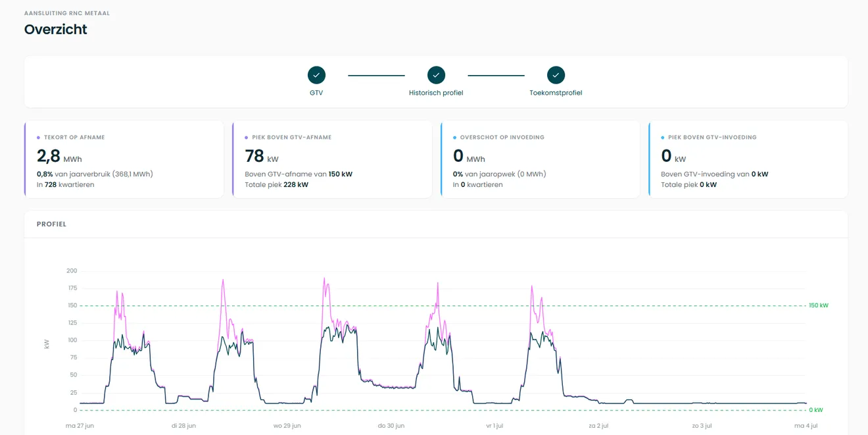Select the 'In 0 kwartieren' text
The image size is (868, 435).
pos(478,185)
